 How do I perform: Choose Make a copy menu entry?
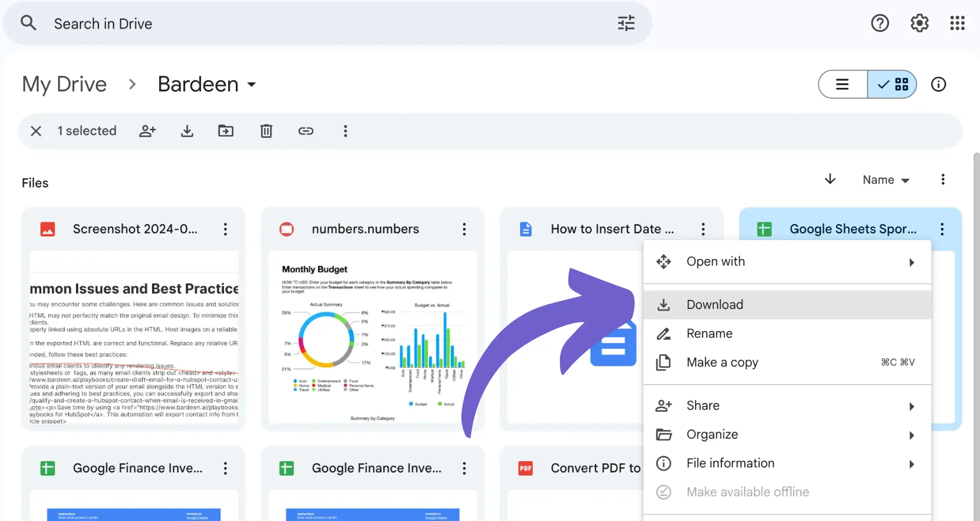(x=787, y=363)
